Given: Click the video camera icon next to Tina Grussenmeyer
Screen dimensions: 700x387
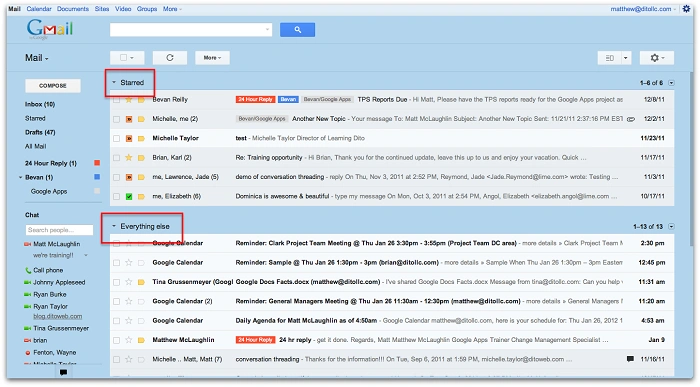Looking at the screenshot, I should pos(27,329).
